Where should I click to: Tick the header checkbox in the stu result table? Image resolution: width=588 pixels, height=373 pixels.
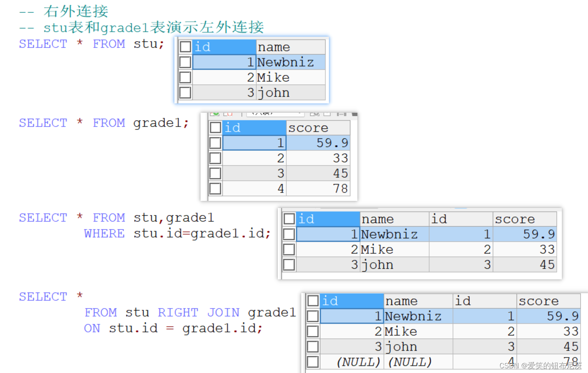(185, 47)
